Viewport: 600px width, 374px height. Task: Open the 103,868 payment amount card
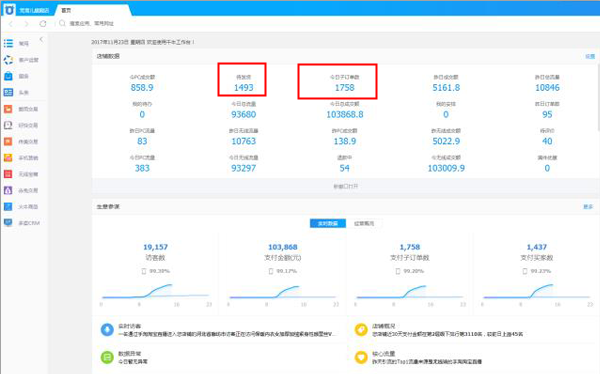(x=282, y=274)
